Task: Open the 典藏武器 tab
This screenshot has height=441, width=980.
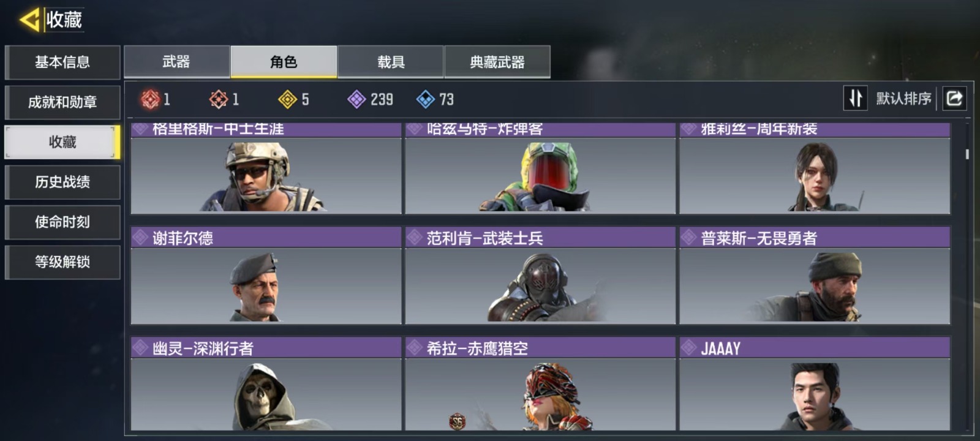Action: pyautogui.click(x=497, y=62)
